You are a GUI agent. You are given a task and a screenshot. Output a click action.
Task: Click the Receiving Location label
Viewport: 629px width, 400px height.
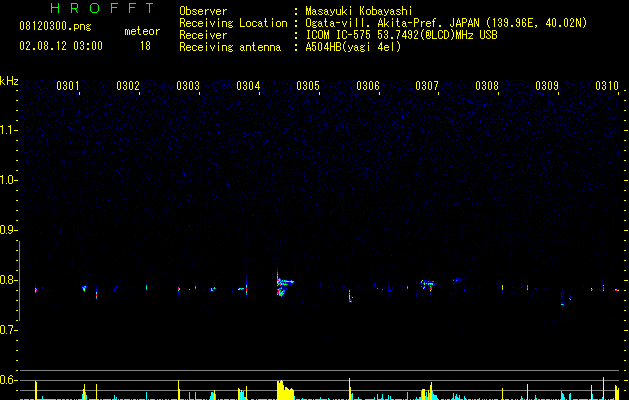tap(233, 23)
